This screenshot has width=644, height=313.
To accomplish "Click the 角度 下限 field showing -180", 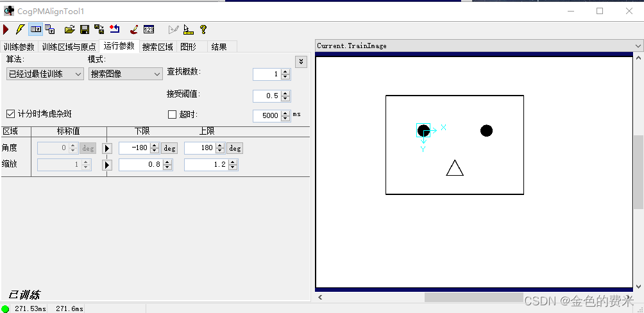I will (x=135, y=148).
